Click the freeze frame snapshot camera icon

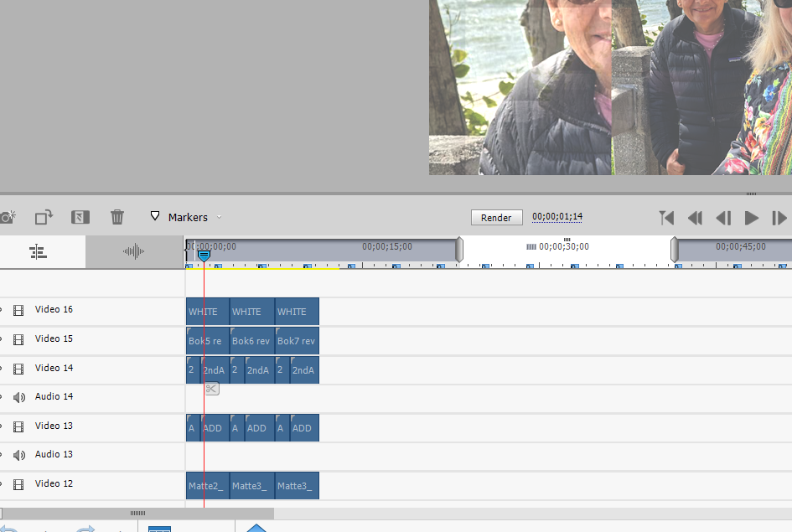coord(8,217)
